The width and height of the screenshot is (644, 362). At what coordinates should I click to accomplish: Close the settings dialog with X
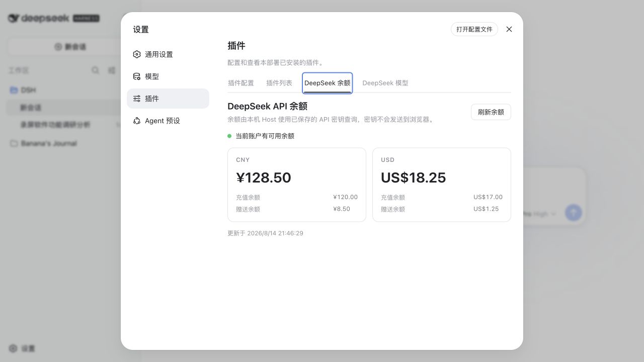coord(509,29)
